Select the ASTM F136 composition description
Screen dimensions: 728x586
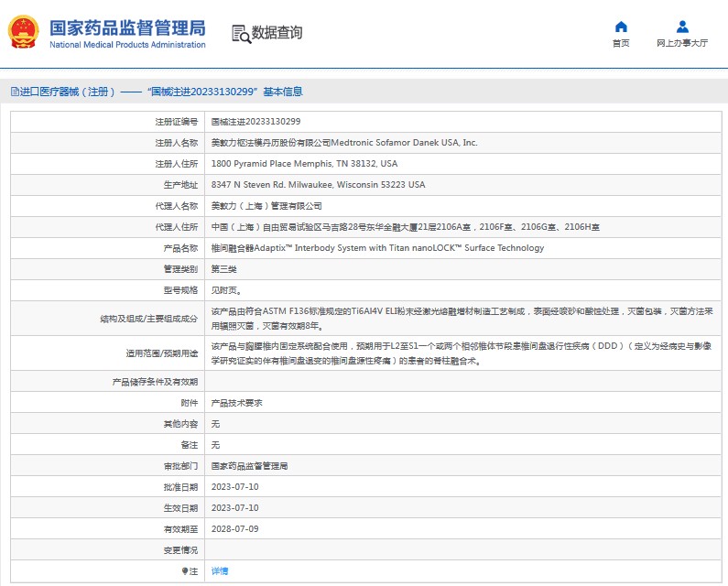462,319
